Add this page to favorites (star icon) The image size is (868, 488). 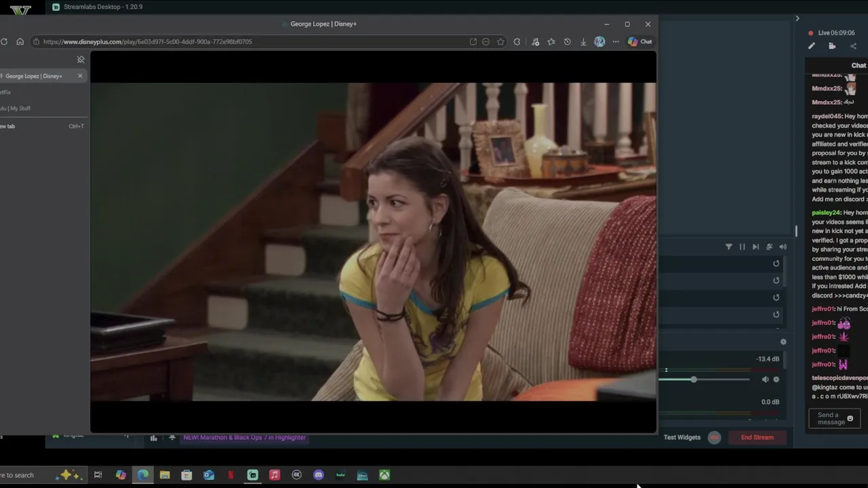(500, 41)
